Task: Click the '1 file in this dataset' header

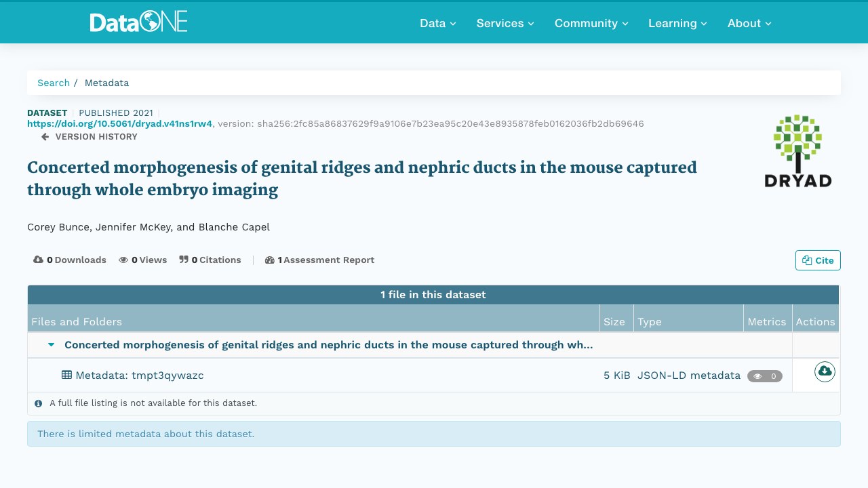Action: [x=433, y=295]
